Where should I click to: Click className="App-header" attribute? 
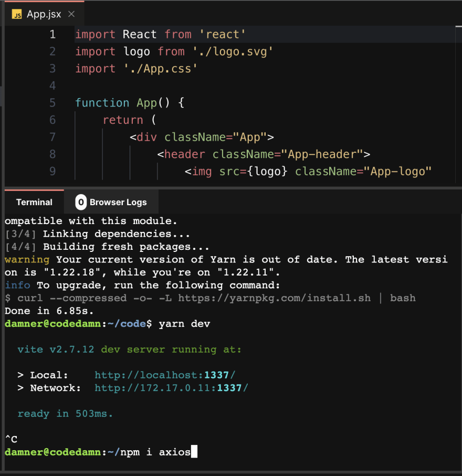pos(288,154)
